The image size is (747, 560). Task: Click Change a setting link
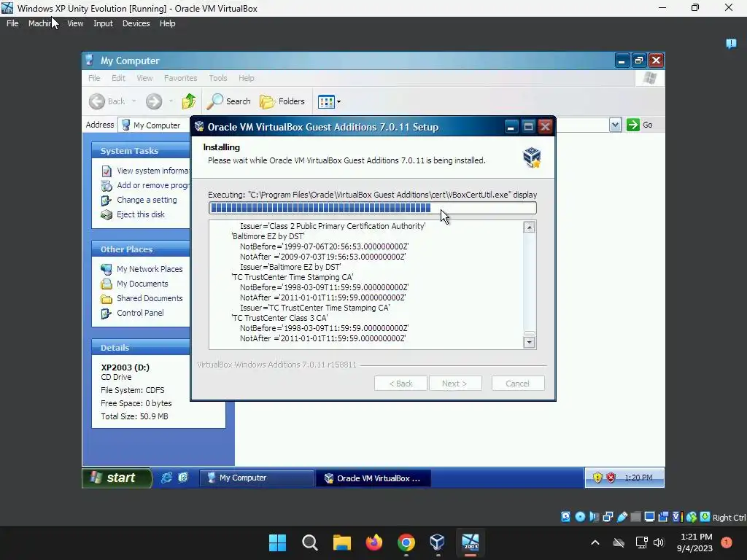coord(139,200)
